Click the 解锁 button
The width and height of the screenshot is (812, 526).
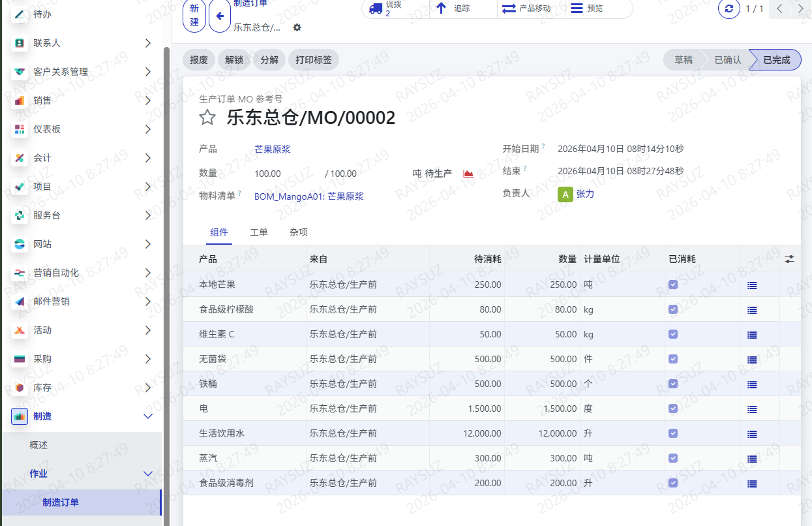tap(234, 60)
